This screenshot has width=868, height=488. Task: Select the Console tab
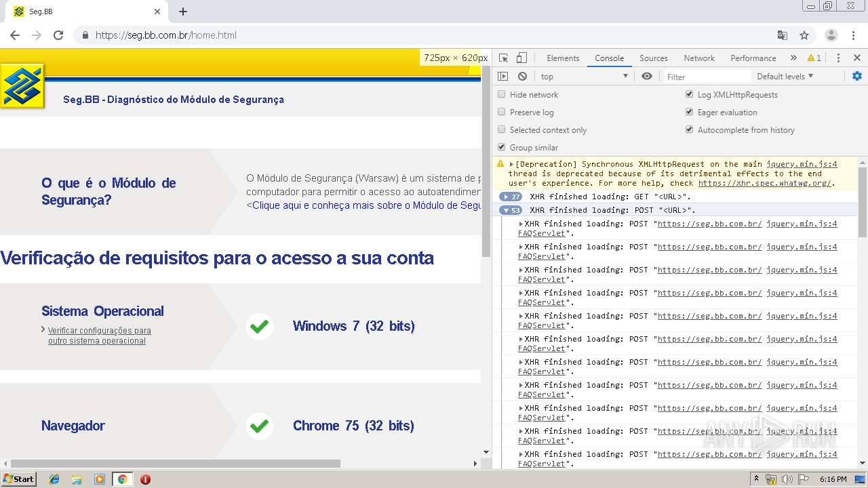click(x=609, y=58)
